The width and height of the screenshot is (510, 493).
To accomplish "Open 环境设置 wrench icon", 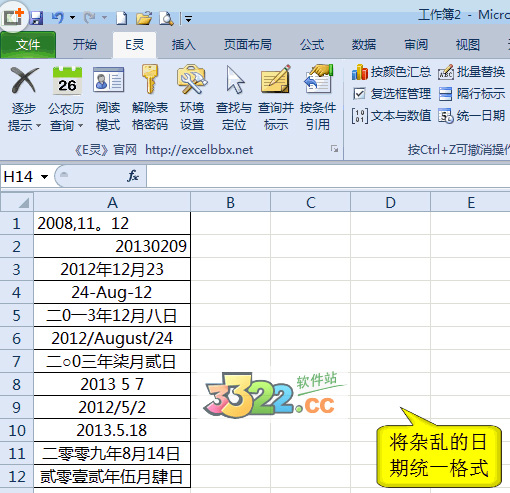I will click(x=192, y=79).
